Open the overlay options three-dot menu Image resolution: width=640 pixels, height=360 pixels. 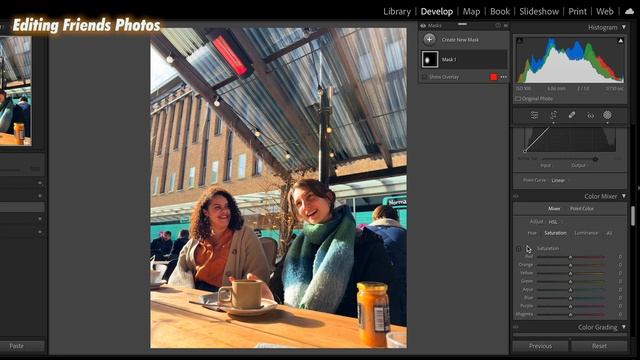pyautogui.click(x=504, y=77)
